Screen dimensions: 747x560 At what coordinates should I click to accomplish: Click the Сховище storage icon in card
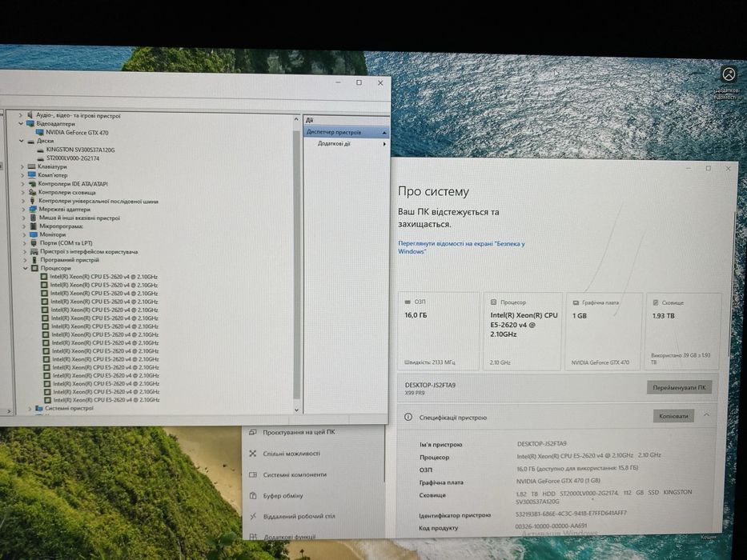(656, 302)
